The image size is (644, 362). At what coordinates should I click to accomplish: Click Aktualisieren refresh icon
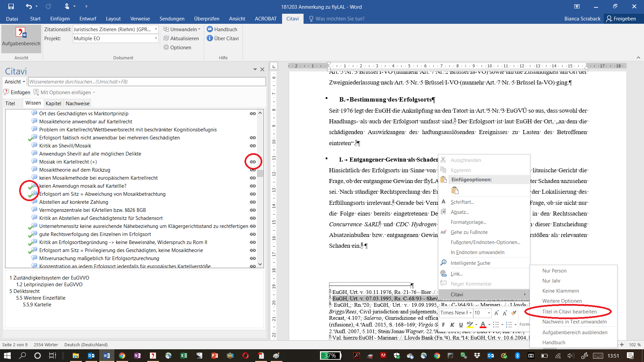pyautogui.click(x=166, y=38)
